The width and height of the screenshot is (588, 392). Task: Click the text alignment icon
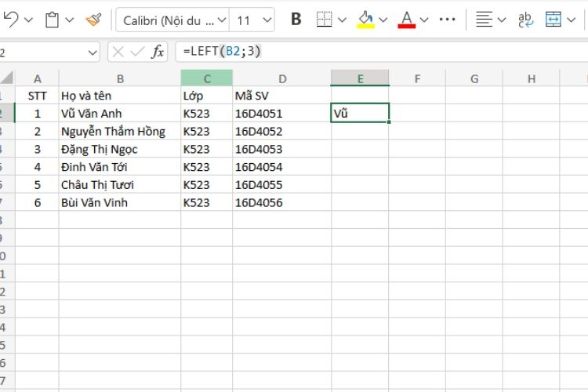(x=484, y=19)
